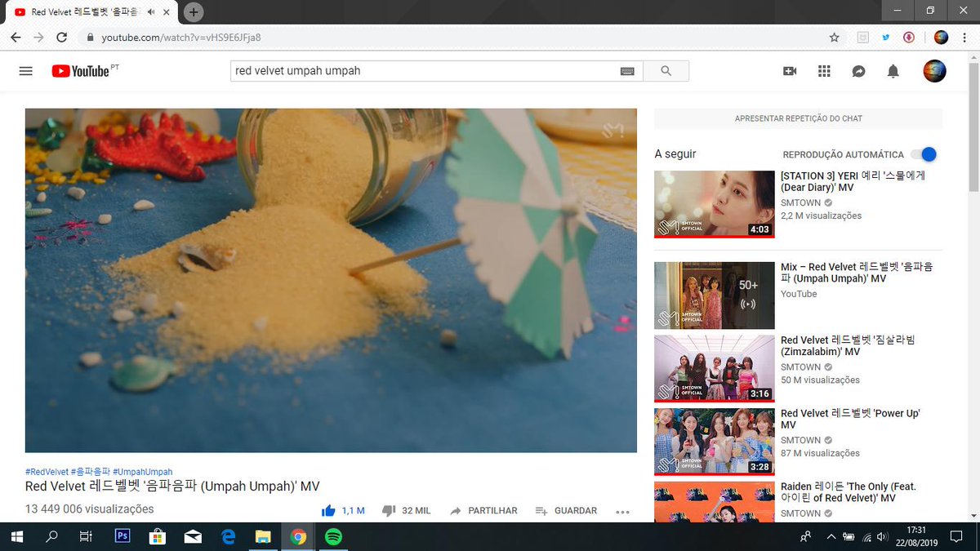This screenshot has height=551, width=980.
Task: Open the battery status in system tray
Action: click(849, 537)
